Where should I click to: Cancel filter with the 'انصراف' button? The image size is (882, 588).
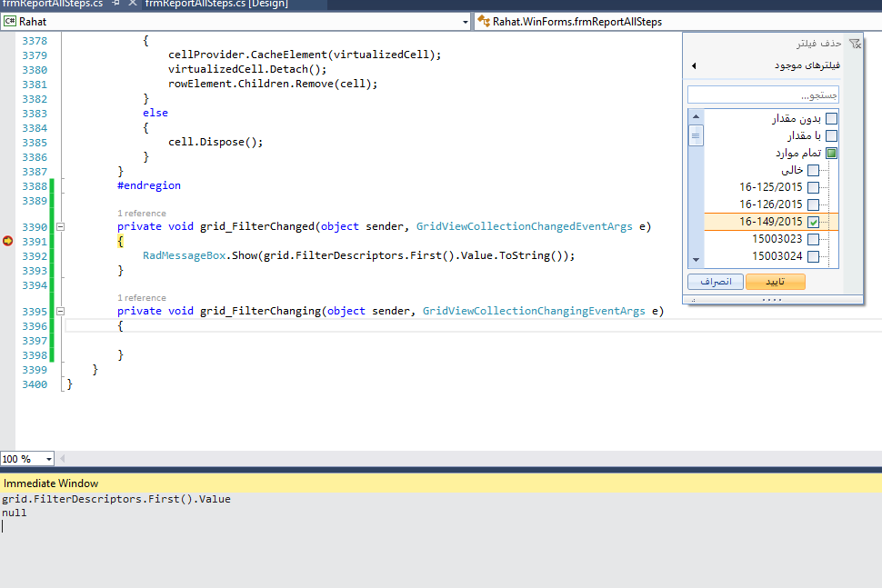click(716, 282)
